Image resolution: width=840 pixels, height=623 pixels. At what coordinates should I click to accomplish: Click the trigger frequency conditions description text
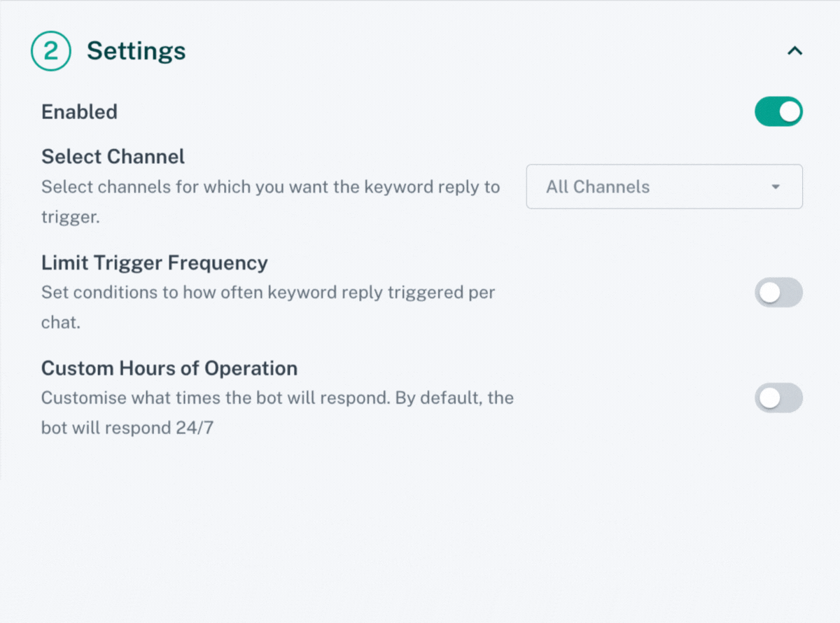coord(267,293)
